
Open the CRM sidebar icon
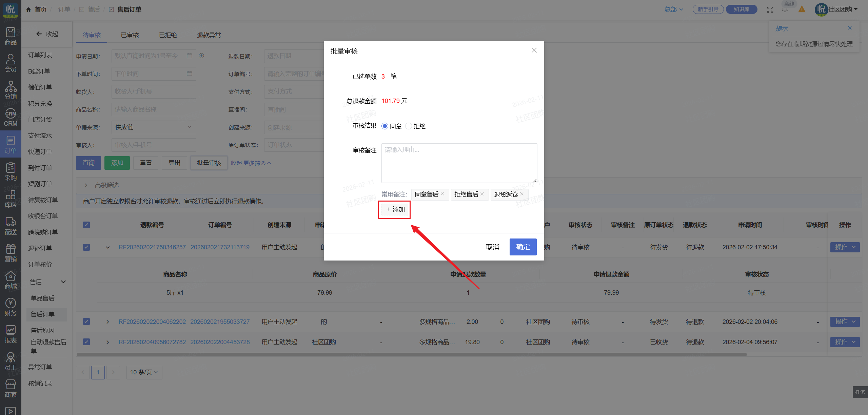(x=11, y=117)
